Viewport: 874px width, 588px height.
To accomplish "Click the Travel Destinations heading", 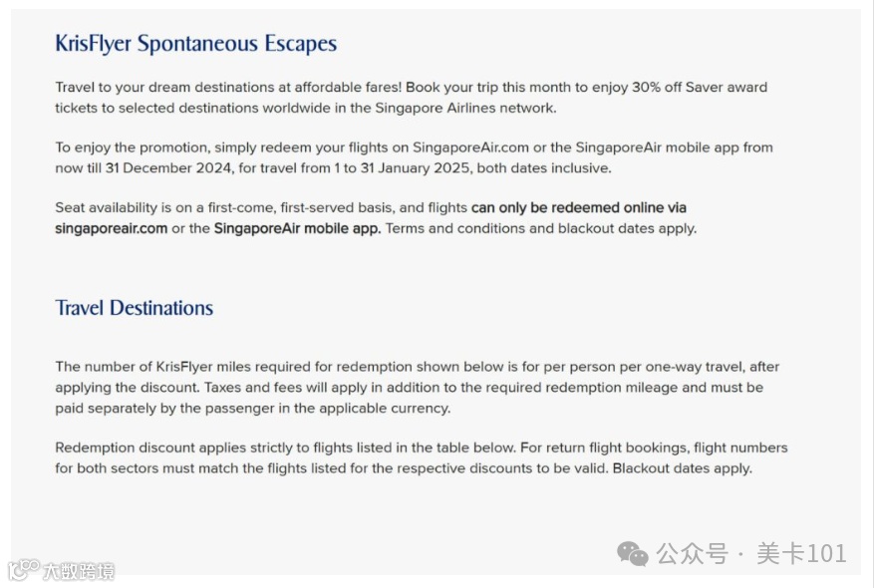I will 135,308.
